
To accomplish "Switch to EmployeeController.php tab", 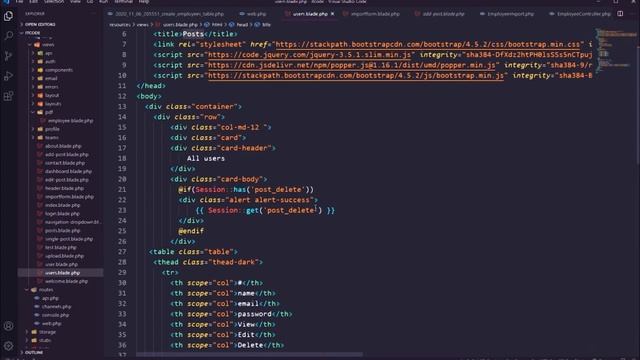I will click(x=580, y=14).
